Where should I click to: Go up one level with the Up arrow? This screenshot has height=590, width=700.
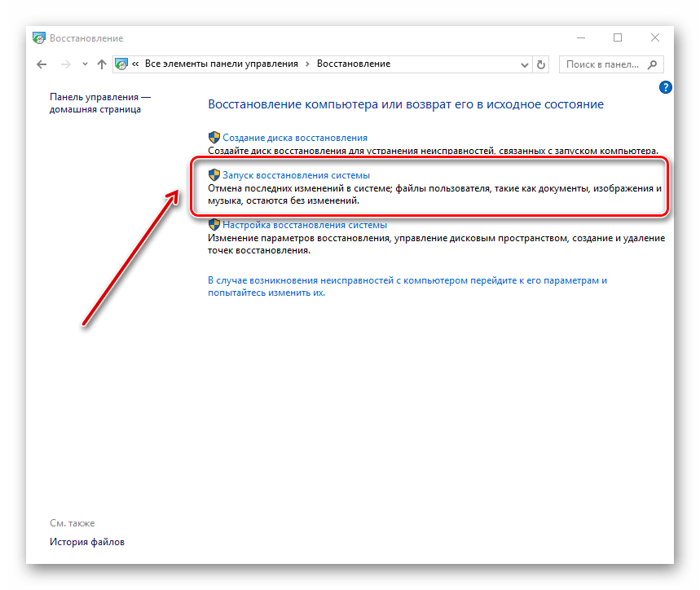[x=101, y=64]
